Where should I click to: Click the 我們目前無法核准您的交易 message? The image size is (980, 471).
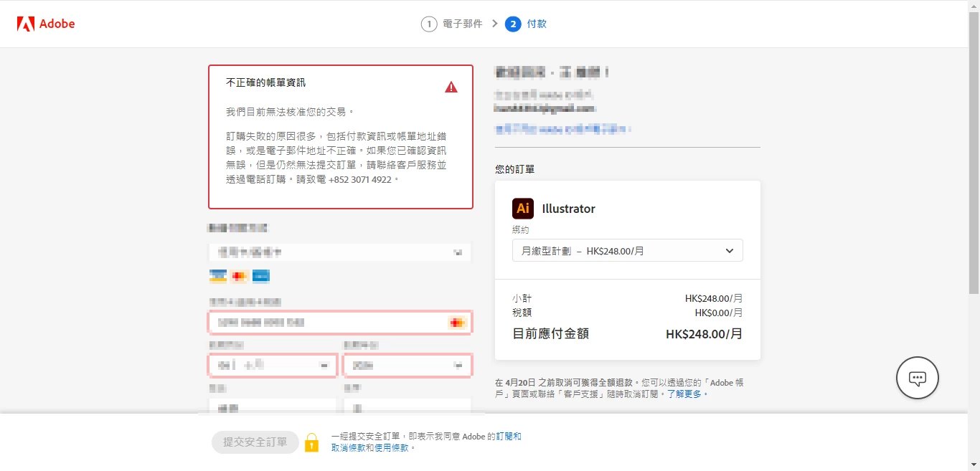pos(291,112)
